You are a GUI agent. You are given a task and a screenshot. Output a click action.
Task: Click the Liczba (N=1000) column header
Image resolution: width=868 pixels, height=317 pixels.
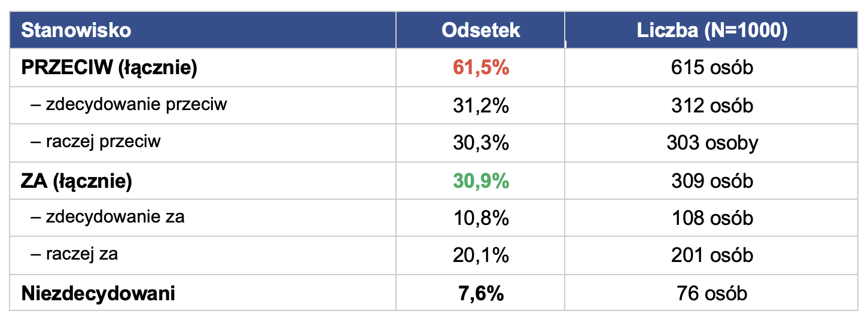[x=712, y=31]
